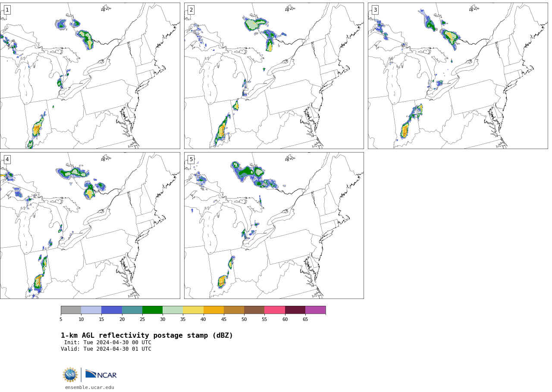552x392 pixels.
Task: Click the brown 50-55 dBZ swatch
Action: coord(254,310)
